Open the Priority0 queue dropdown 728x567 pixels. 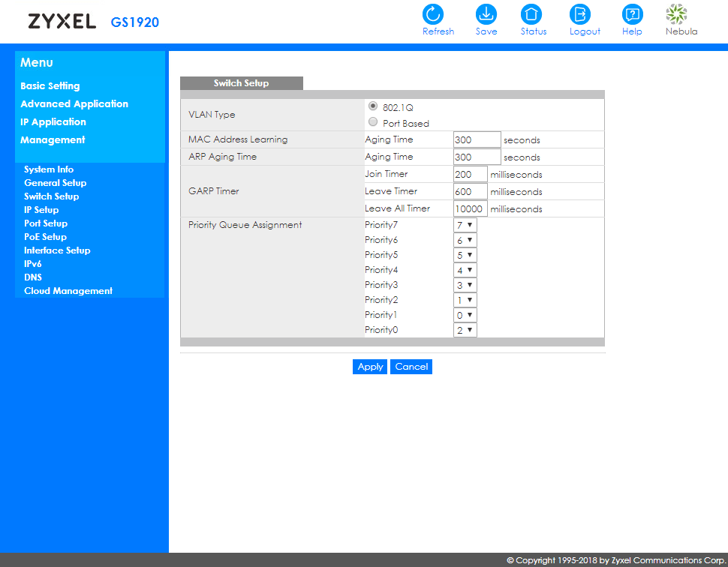pos(465,330)
